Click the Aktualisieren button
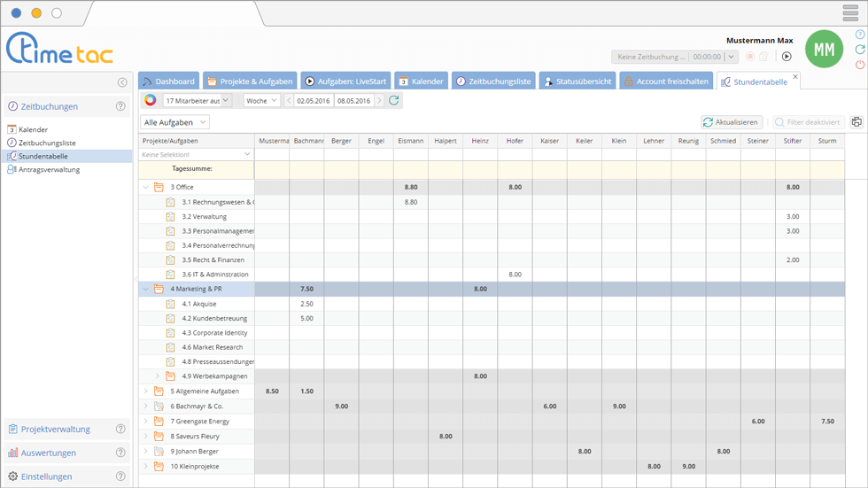The height and width of the screenshot is (488, 868). tap(730, 122)
